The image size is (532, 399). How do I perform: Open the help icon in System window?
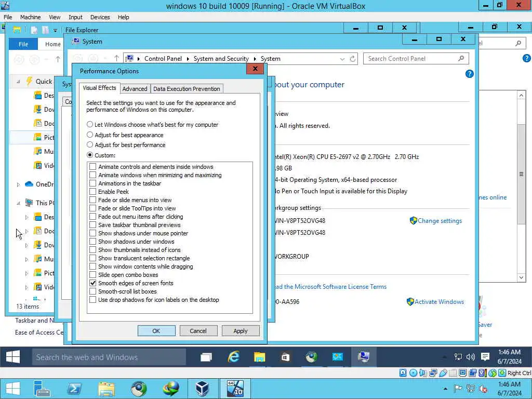coord(469,74)
